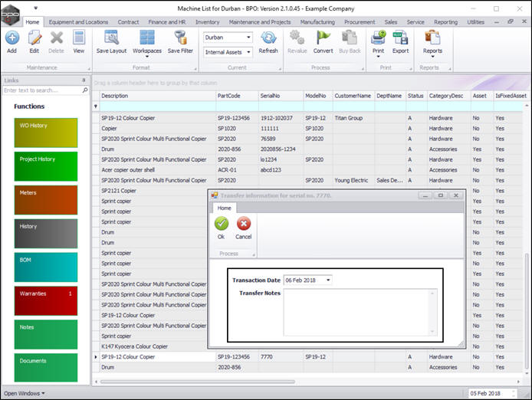Click the Add icon in Maintenance group

click(11, 40)
